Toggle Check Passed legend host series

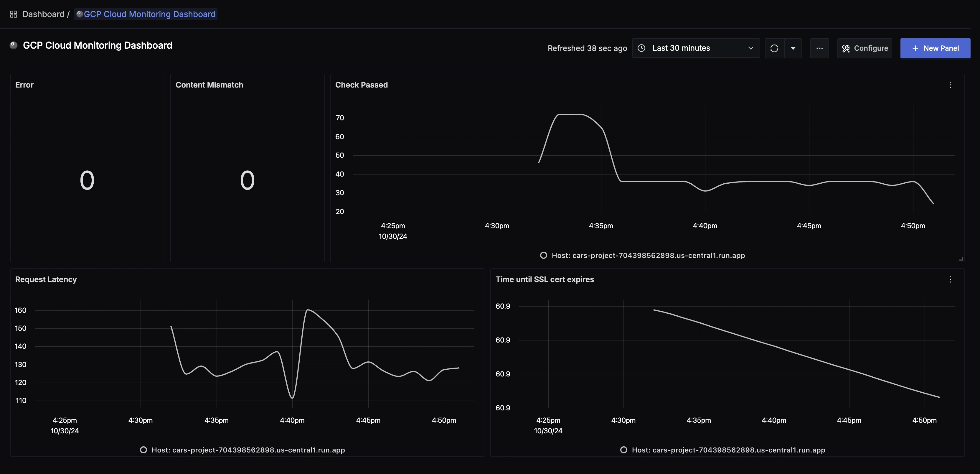point(643,256)
